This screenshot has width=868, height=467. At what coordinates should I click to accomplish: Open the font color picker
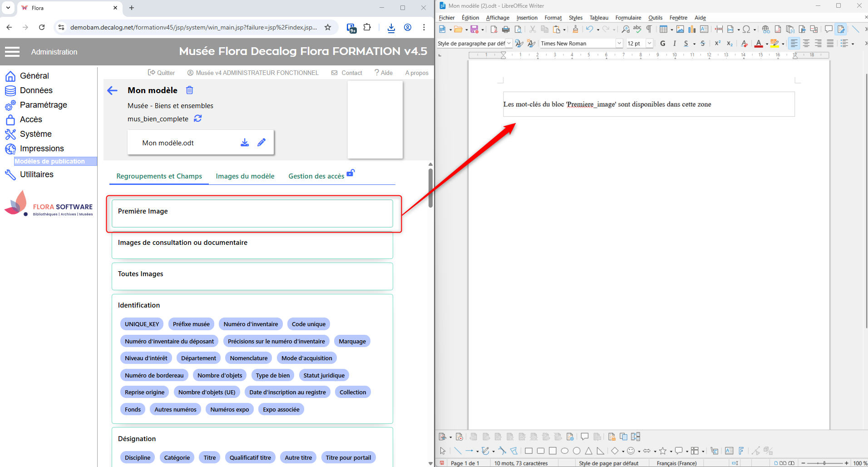pos(767,44)
